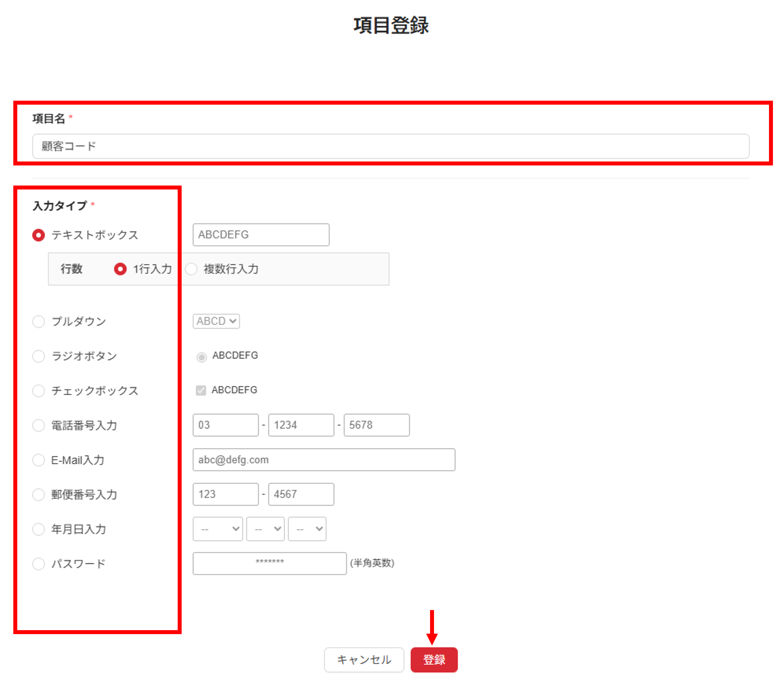Open the ABCD sample dropdown
This screenshot has width=782, height=700.
pos(216,321)
